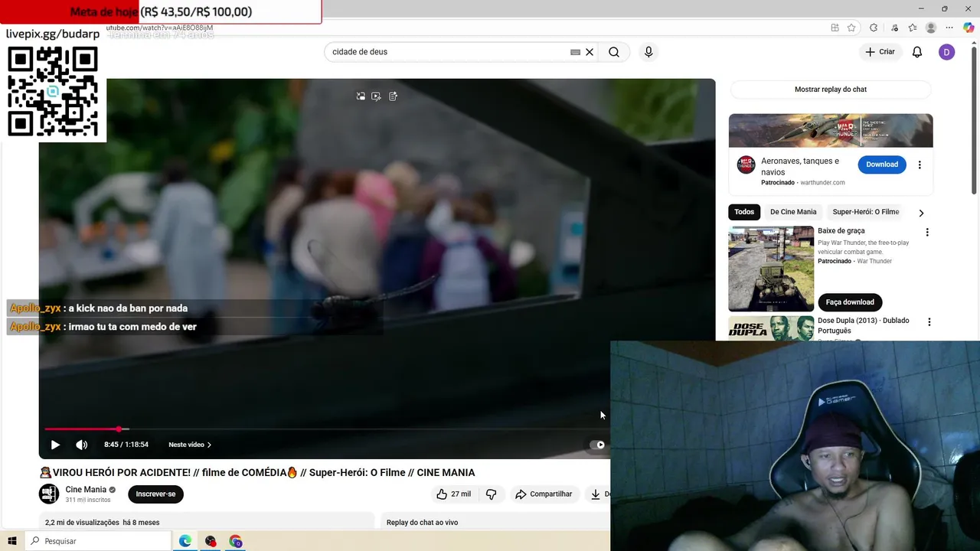Open Microsoft Edge from the taskbar
Image resolution: width=980 pixels, height=551 pixels.
[x=185, y=541]
